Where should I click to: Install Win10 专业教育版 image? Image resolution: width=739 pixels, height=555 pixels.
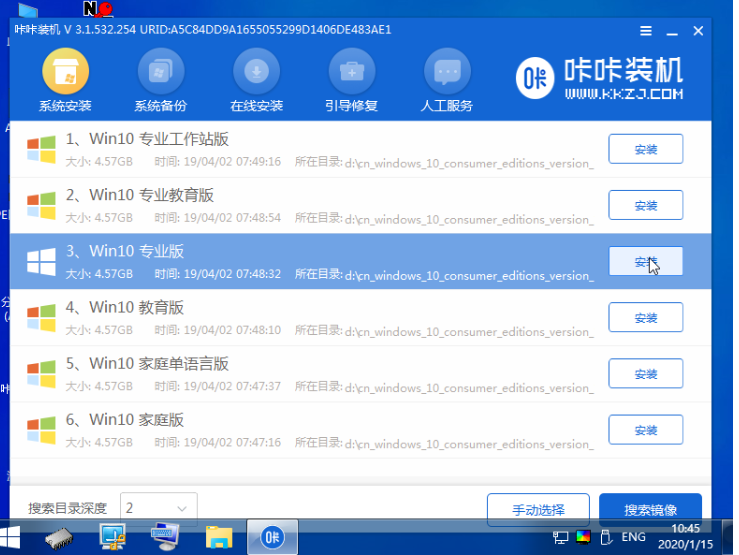pyautogui.click(x=645, y=205)
